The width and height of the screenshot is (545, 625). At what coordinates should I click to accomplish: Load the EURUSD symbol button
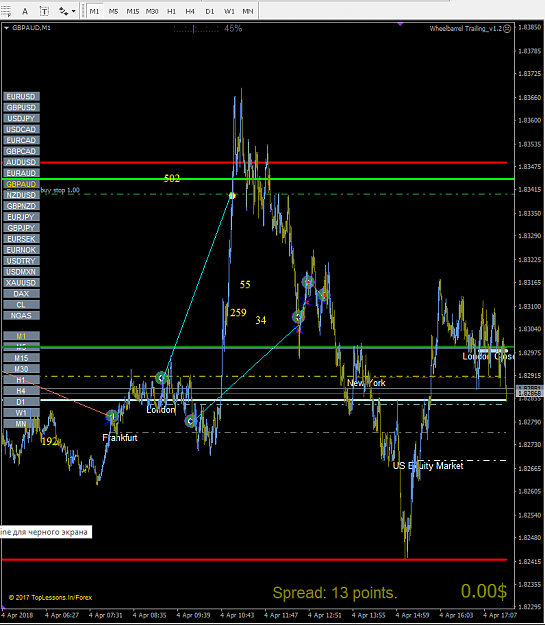coord(21,96)
